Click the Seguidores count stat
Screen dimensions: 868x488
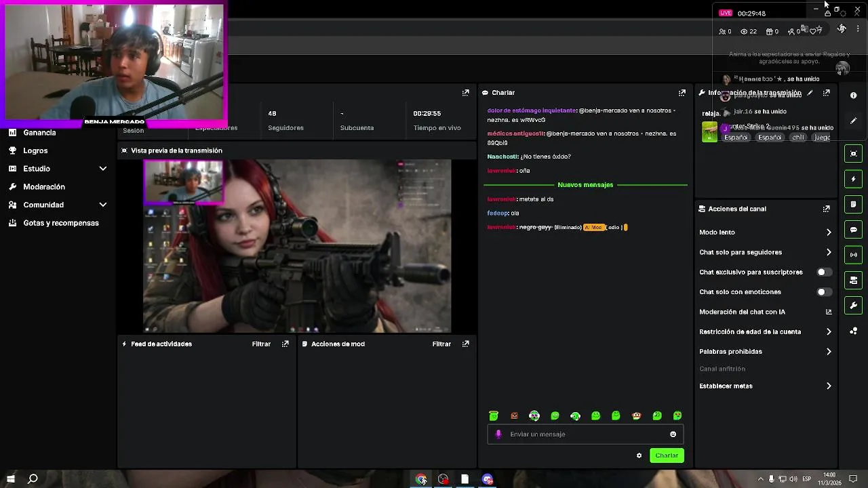point(285,121)
